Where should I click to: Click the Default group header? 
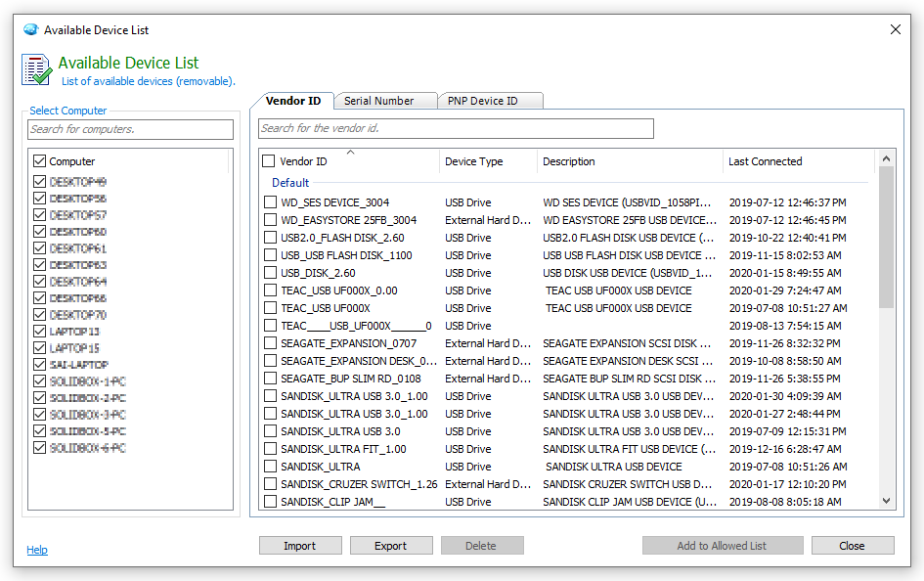(290, 183)
